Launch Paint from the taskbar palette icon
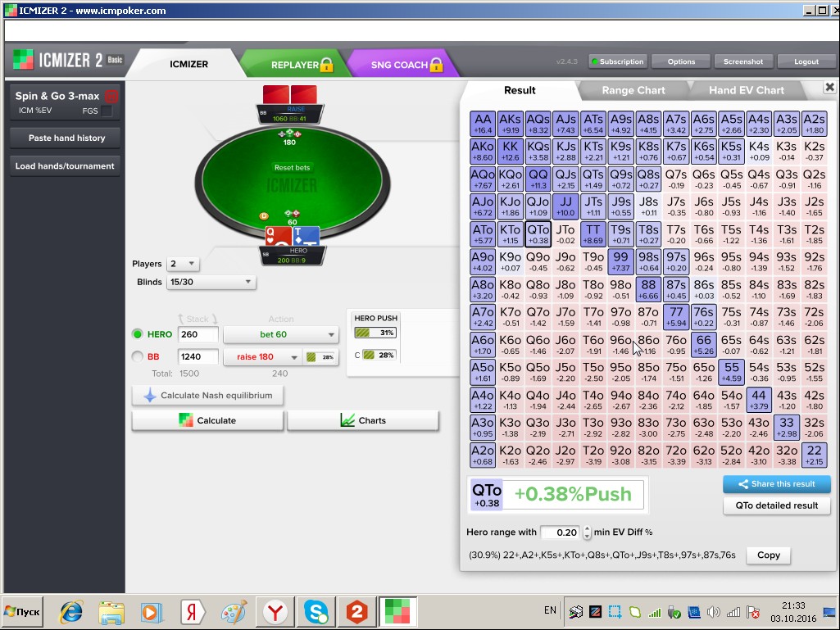 234,611
